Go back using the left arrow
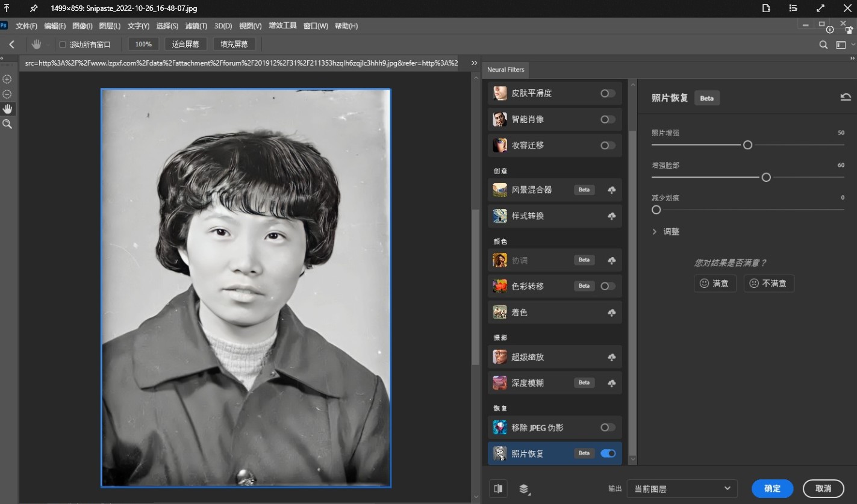 [x=12, y=44]
